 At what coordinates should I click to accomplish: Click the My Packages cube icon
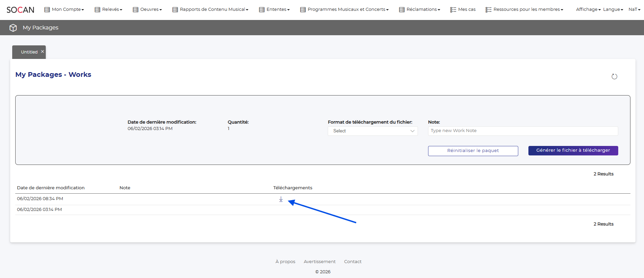coord(13,28)
